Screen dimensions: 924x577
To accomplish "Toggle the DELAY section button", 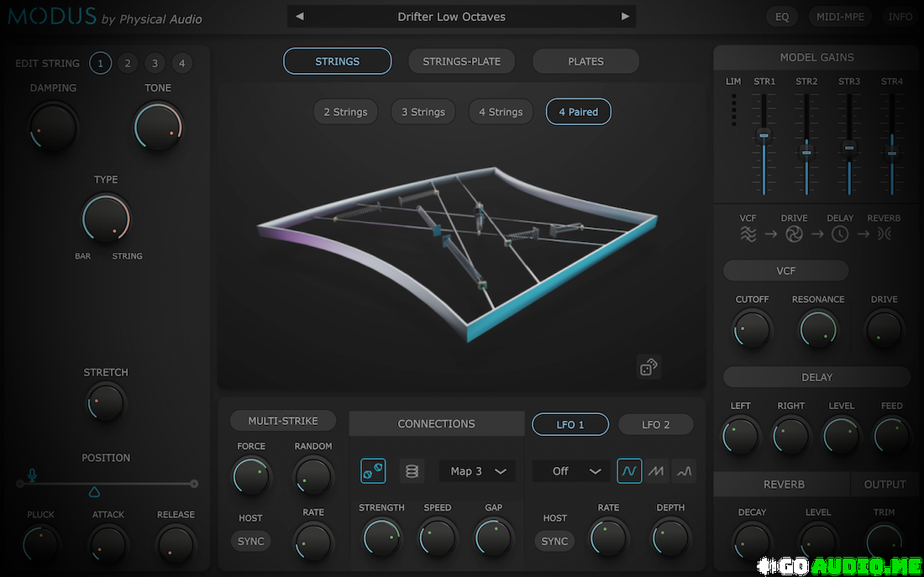I will 816,377.
